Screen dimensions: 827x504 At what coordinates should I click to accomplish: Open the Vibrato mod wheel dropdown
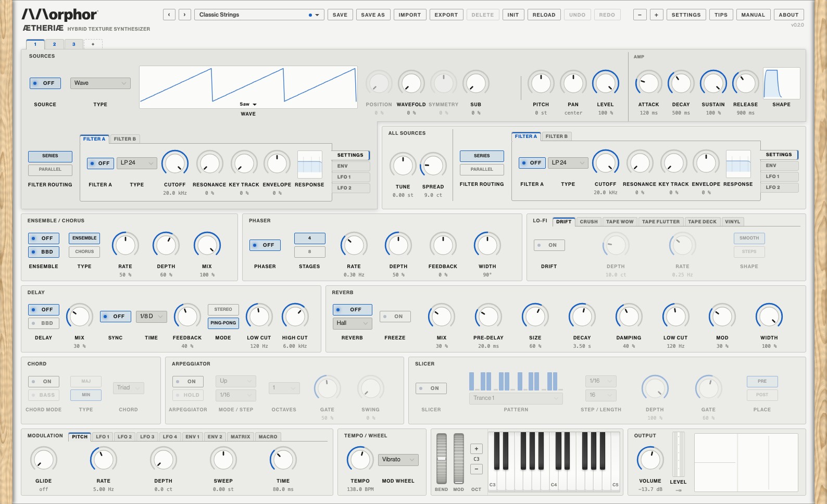click(398, 459)
